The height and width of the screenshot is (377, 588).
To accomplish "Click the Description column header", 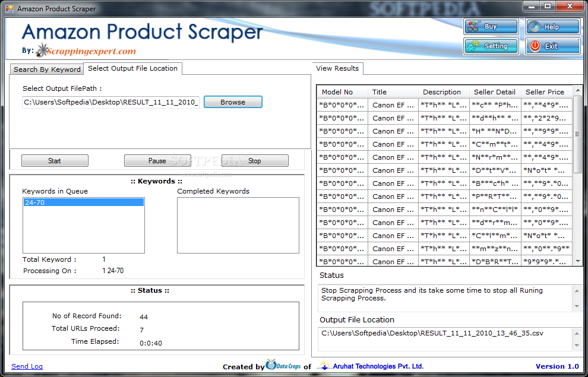I will point(444,92).
